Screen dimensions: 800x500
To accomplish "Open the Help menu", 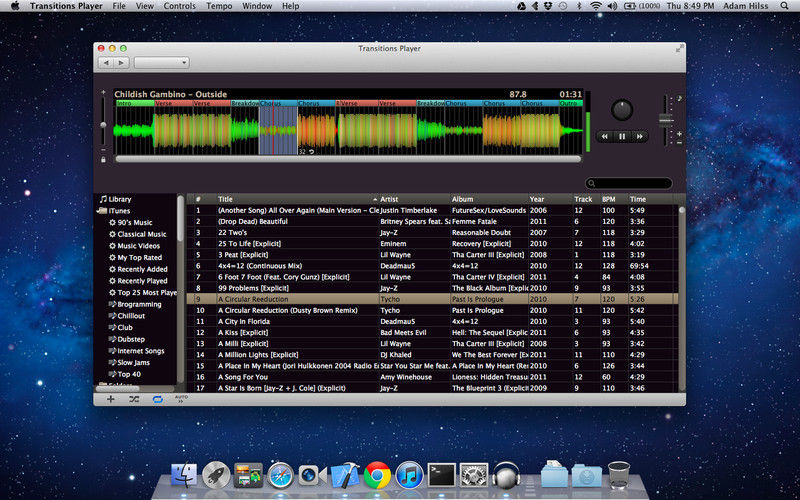I will coord(290,6).
